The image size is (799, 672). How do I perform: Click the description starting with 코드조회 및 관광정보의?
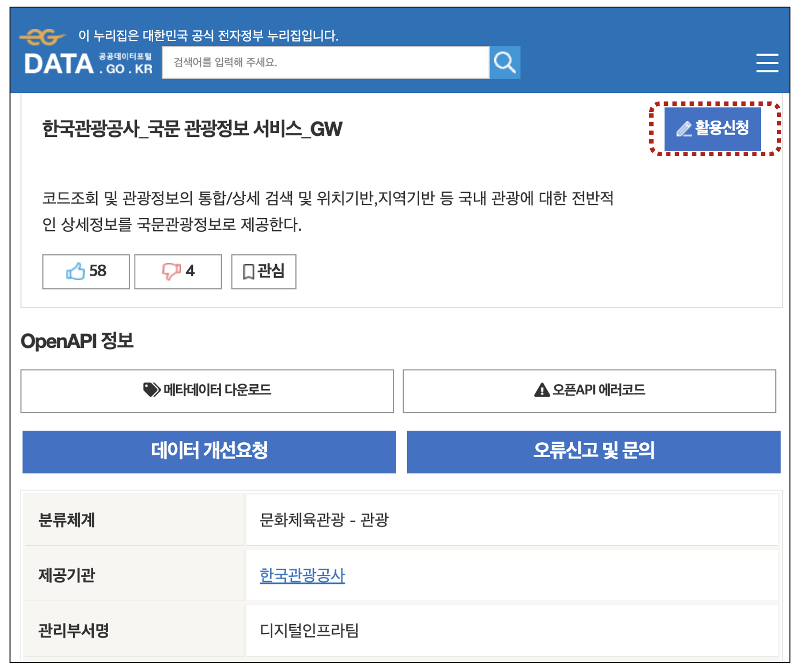click(328, 211)
